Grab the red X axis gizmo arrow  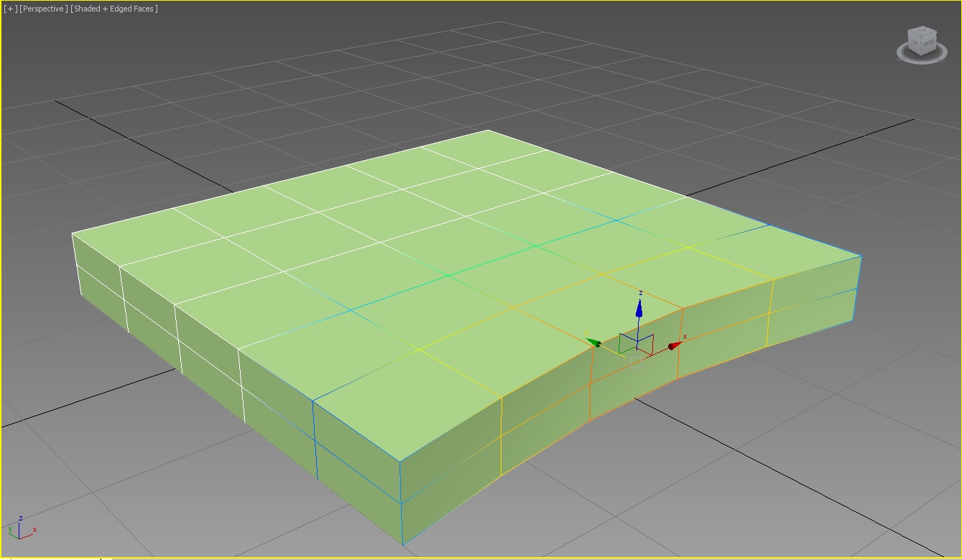tap(675, 346)
